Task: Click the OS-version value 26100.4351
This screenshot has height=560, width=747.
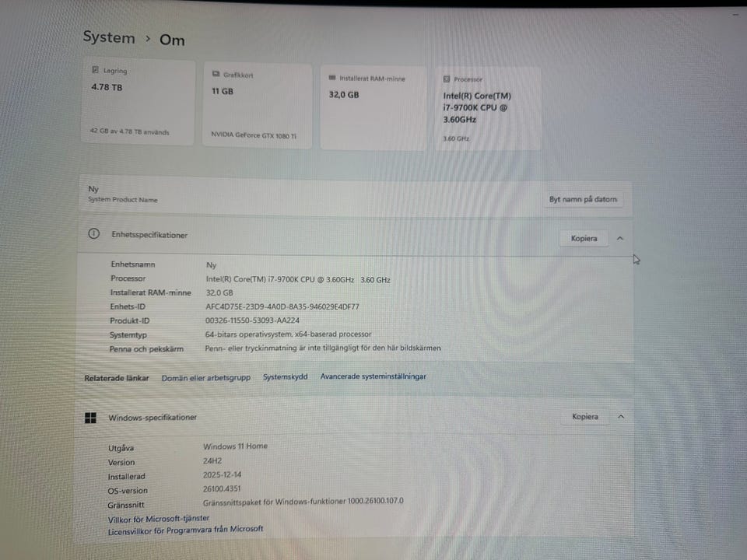Action: [x=222, y=488]
